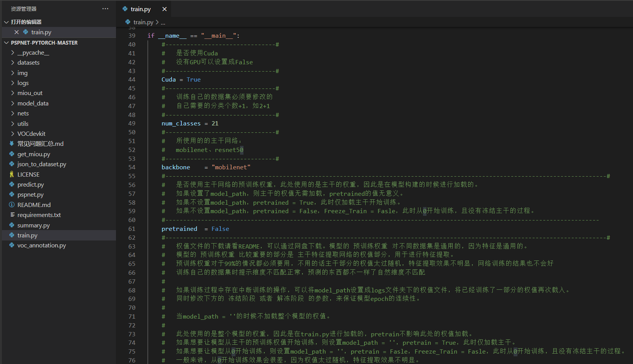Open the Explorer more actions menu (...)
This screenshot has height=364, width=633.
coord(105,8)
